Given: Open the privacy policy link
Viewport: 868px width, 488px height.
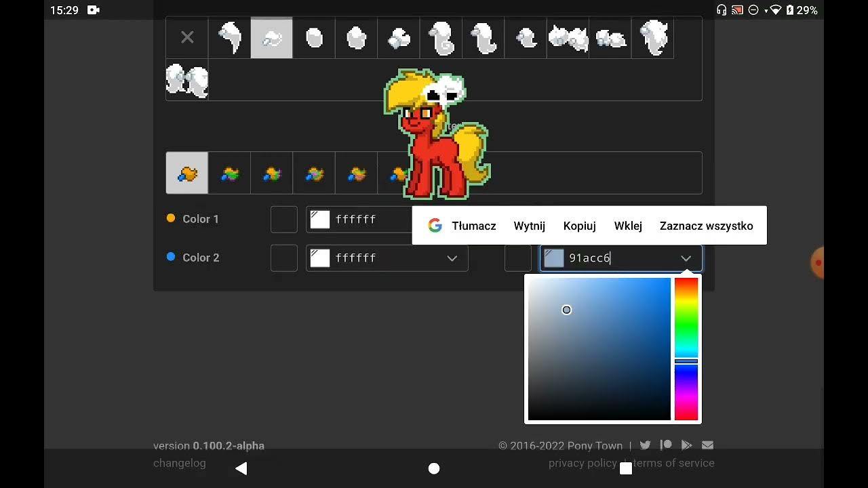Looking at the screenshot, I should coord(583,463).
